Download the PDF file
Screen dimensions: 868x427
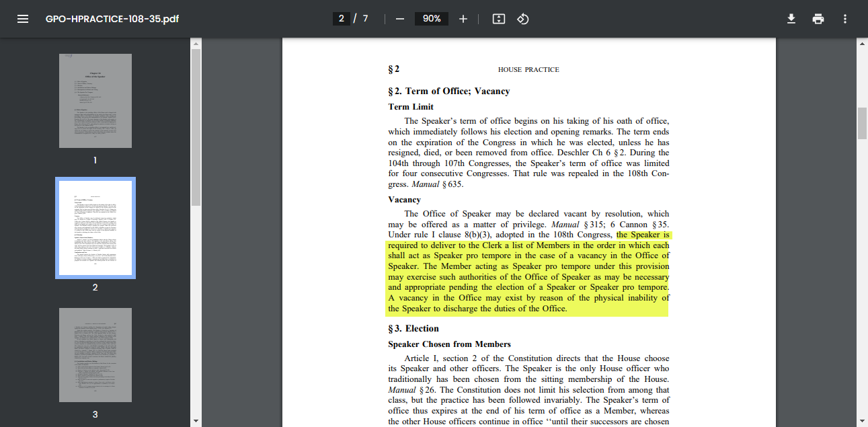click(791, 19)
